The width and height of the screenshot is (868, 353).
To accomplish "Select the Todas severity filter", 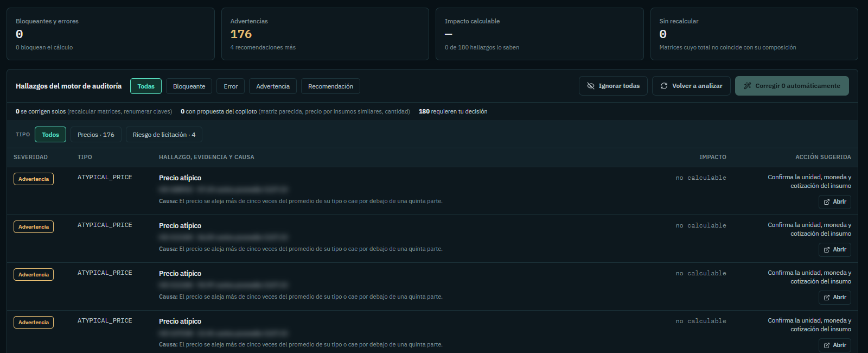I will (x=146, y=86).
